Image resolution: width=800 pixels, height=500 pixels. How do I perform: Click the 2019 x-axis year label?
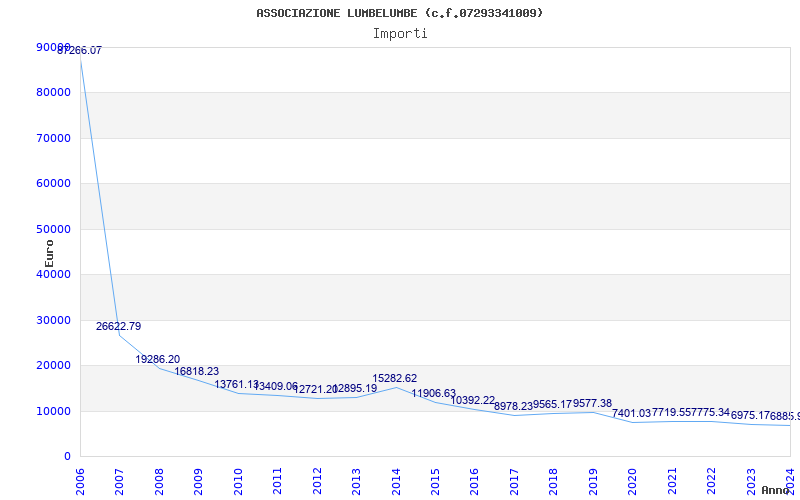click(592, 481)
